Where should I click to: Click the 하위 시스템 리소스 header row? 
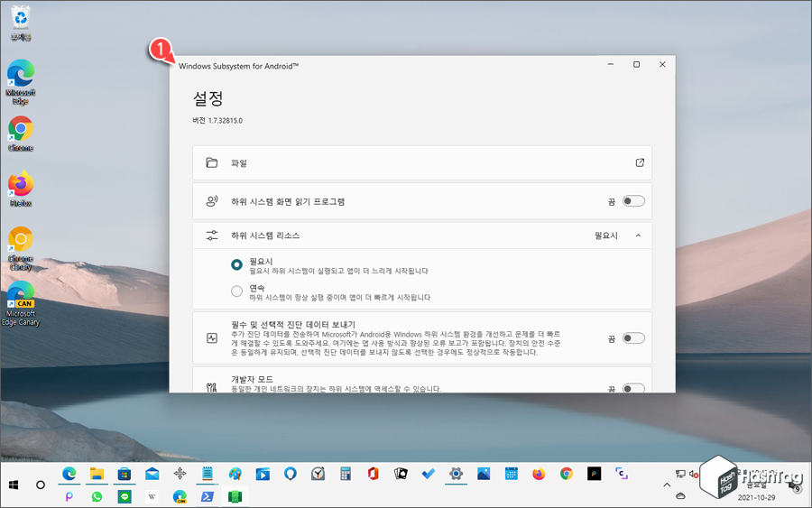[x=422, y=236]
